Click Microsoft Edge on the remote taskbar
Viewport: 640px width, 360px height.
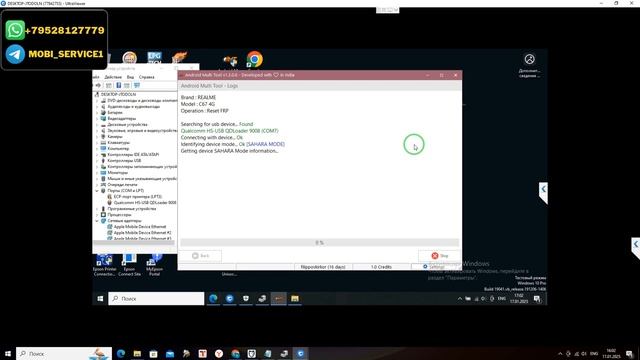pyautogui.click(x=213, y=299)
